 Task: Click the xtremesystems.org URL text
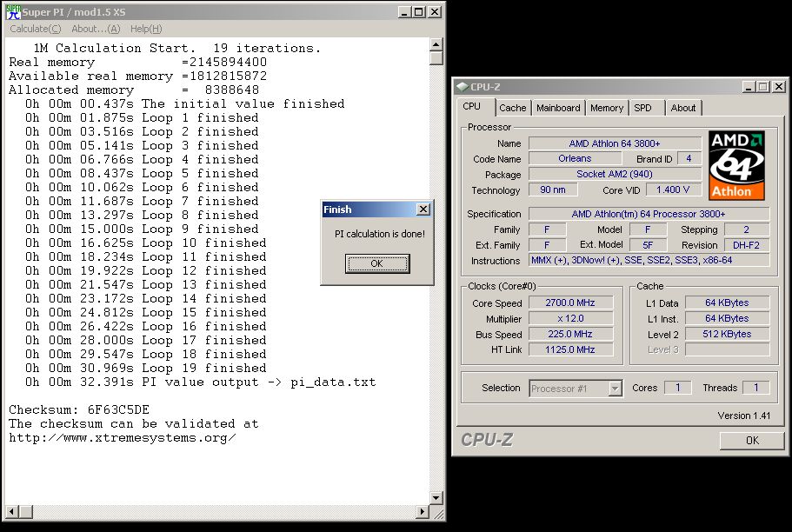pos(123,437)
